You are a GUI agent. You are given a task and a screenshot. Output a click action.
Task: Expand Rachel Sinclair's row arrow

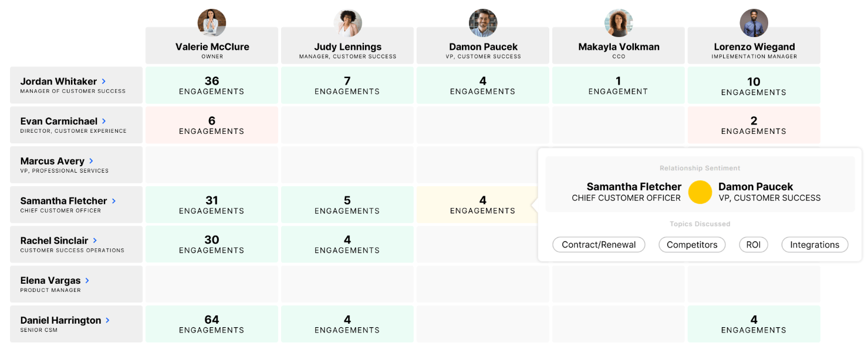(x=95, y=241)
